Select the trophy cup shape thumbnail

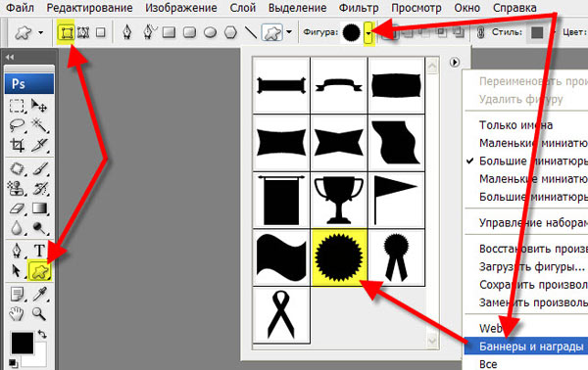tap(339, 200)
